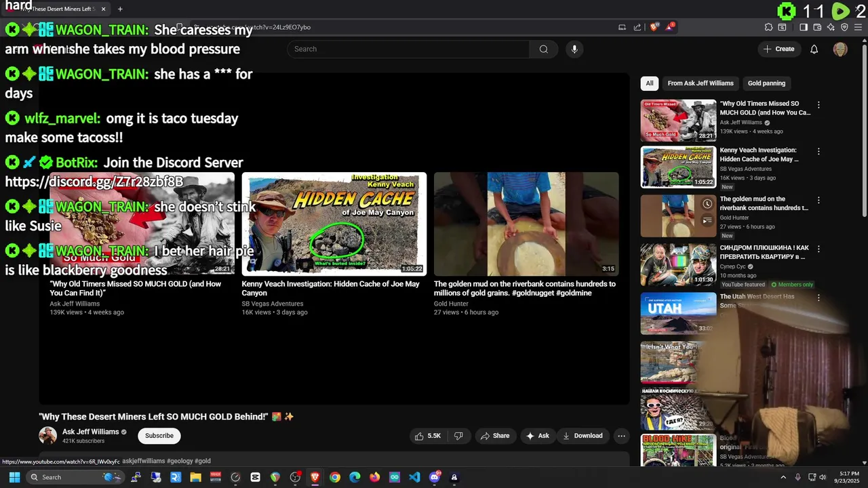Open Brave browser icon in taskbar
Screen dimensions: 868x488
pyautogui.click(x=315, y=477)
